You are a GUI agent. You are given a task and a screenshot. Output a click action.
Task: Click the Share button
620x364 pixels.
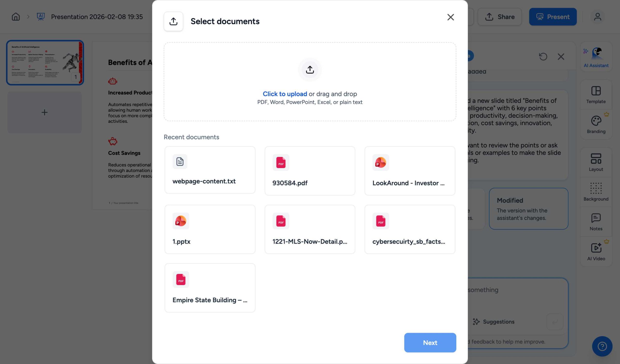click(x=500, y=16)
